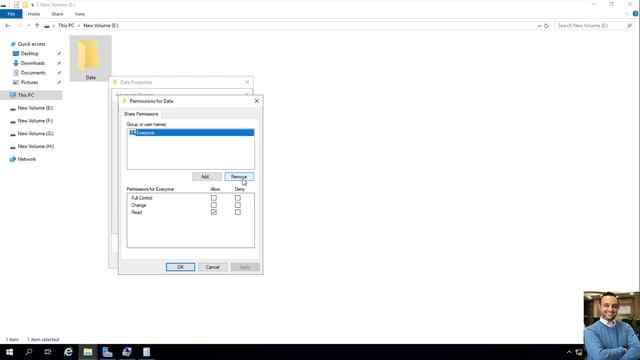Select the Share Permissions tab

(141, 114)
